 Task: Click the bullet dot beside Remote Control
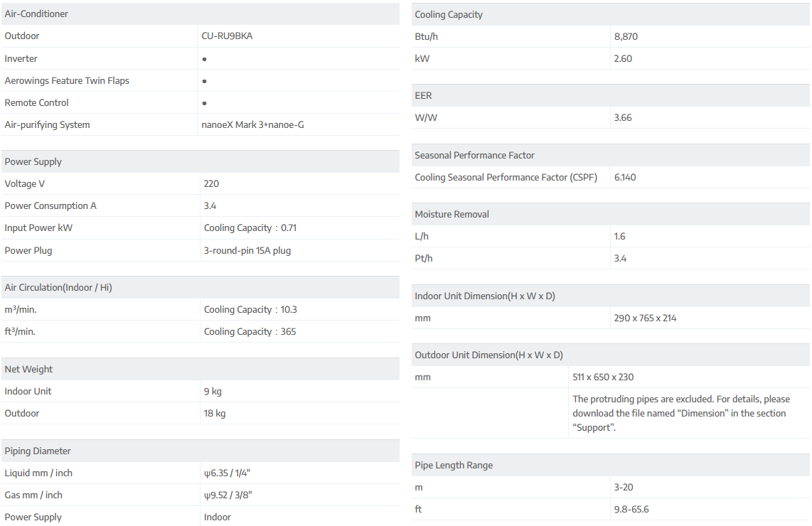point(205,103)
